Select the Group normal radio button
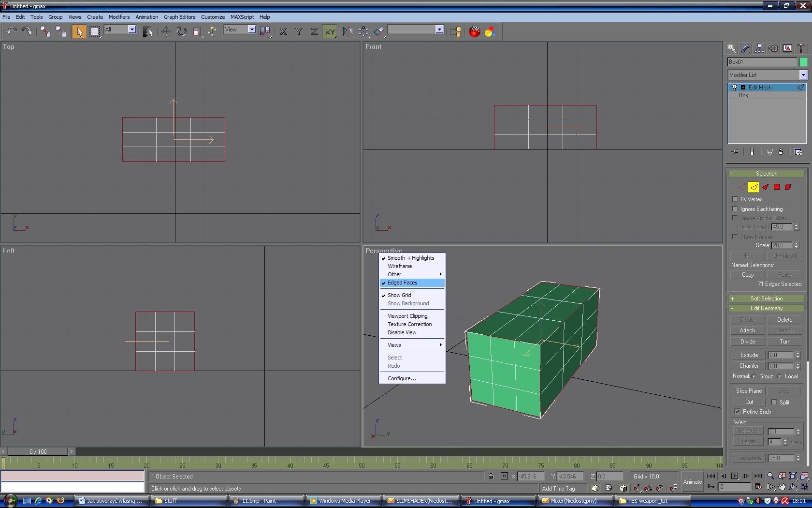This screenshot has height=508, width=812. coord(754,376)
